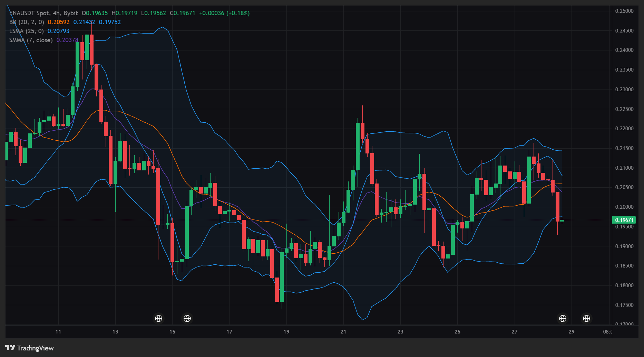Click the green current price label 0.19671

pyautogui.click(x=624, y=220)
